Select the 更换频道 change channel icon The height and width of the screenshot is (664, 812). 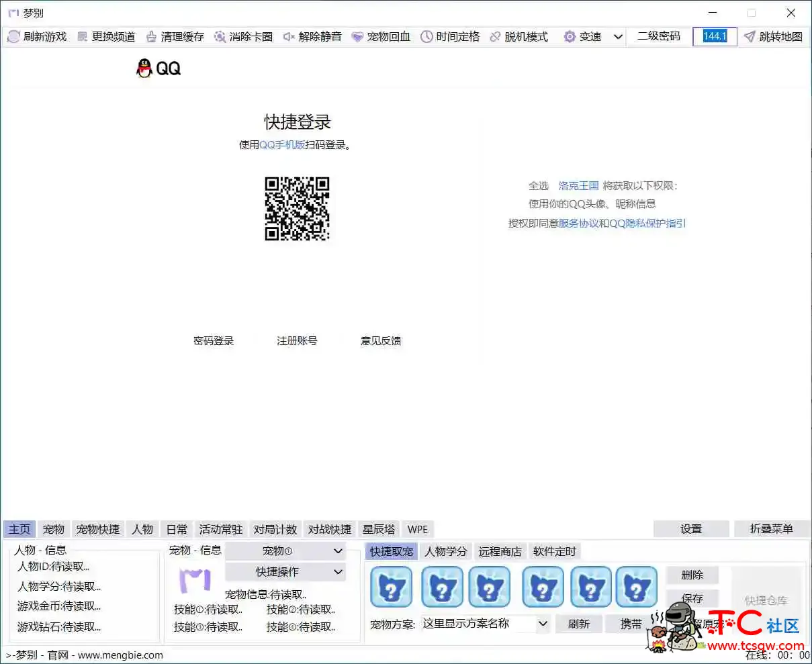(x=81, y=37)
